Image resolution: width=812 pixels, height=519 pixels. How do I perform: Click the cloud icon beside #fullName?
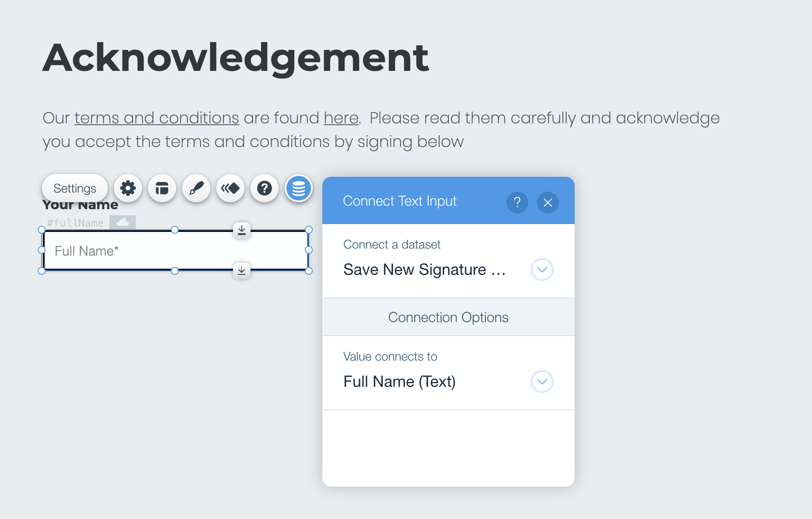123,222
